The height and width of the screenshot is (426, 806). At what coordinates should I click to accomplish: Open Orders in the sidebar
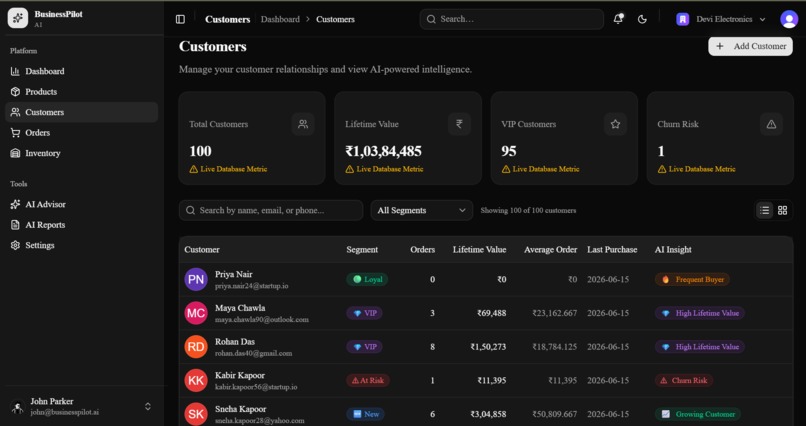pos(82,133)
